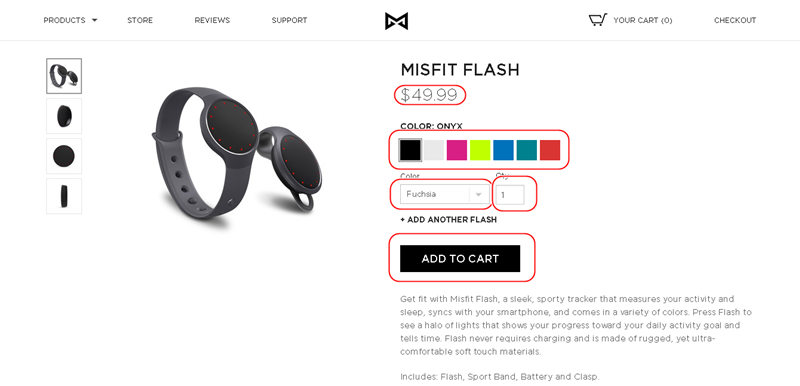Screen dimensions: 800x386
Task: Select the wristband product thumbnail
Action: coord(64,76)
